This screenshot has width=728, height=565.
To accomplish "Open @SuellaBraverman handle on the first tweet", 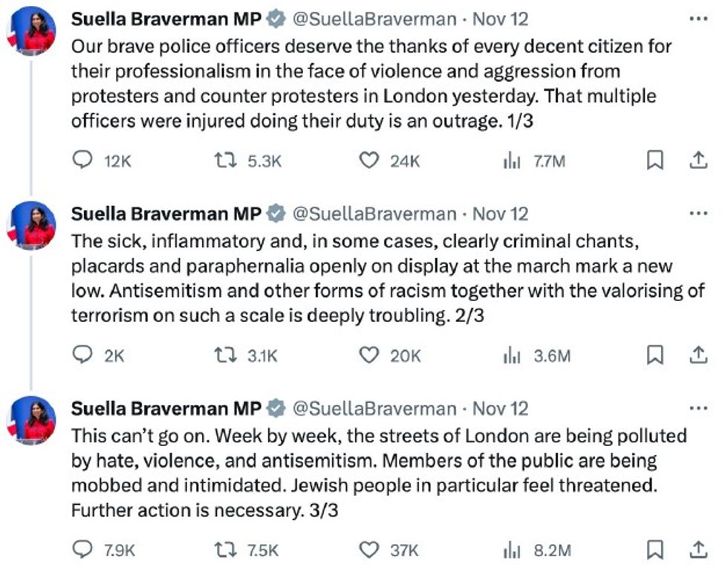I will point(374,19).
